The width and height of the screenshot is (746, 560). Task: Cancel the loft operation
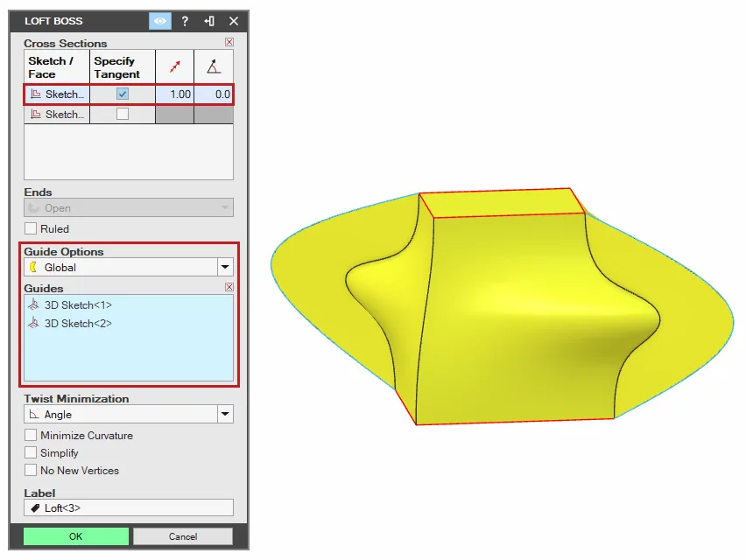pos(183,536)
